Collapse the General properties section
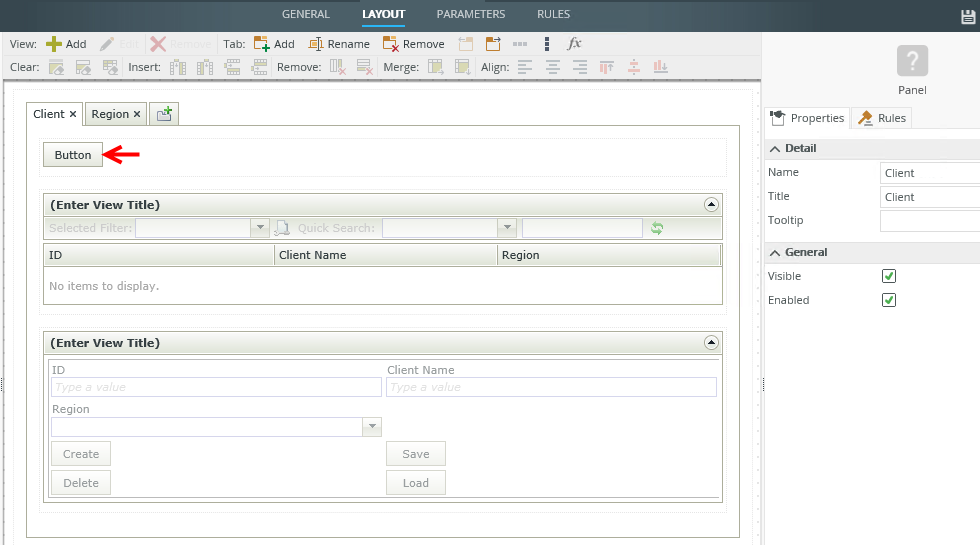This screenshot has width=980, height=545. [x=775, y=252]
